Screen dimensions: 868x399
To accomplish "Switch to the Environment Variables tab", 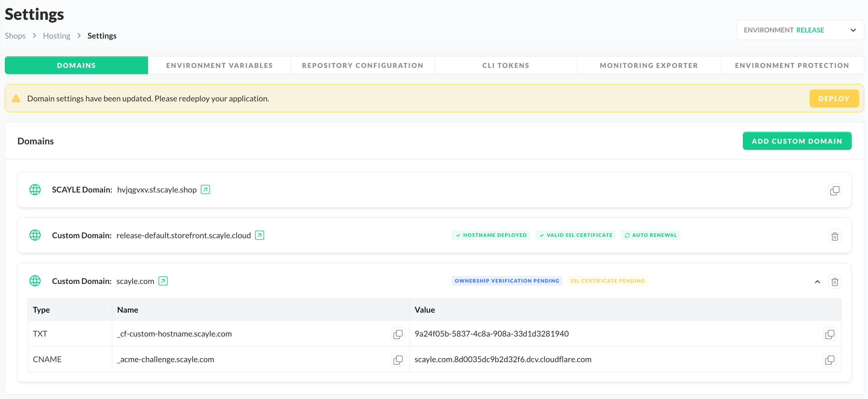I will point(219,65).
